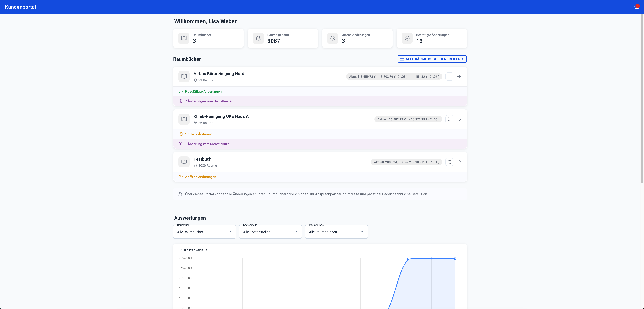This screenshot has height=309, width=644.
Task: Click the Willkommen, Lisa Weber heading
Action: click(205, 21)
